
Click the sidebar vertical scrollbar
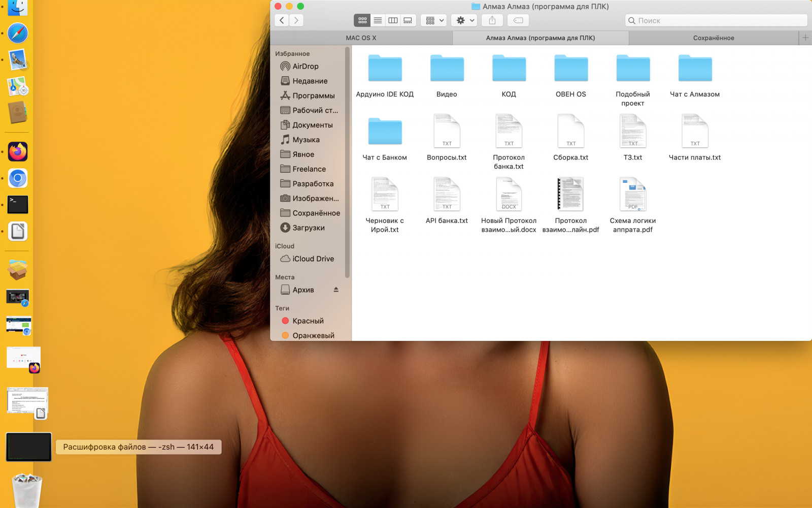click(x=348, y=163)
